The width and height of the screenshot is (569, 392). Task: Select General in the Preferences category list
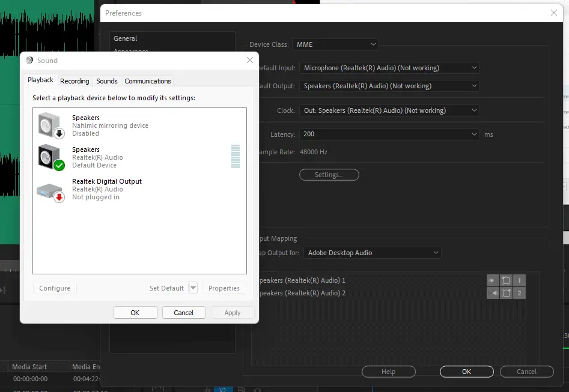point(125,38)
